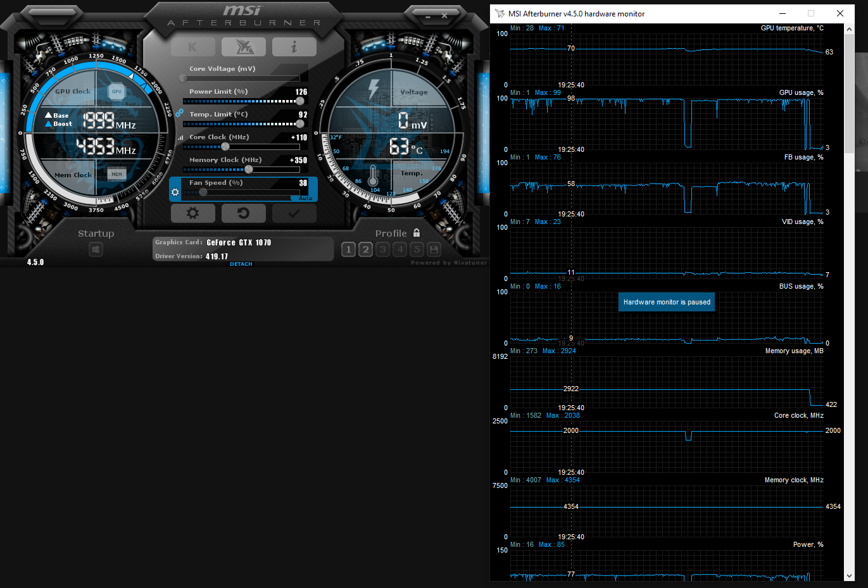Viewport: 868px width, 588px height.
Task: Click the 4.5.0 version label
Action: pyautogui.click(x=35, y=262)
